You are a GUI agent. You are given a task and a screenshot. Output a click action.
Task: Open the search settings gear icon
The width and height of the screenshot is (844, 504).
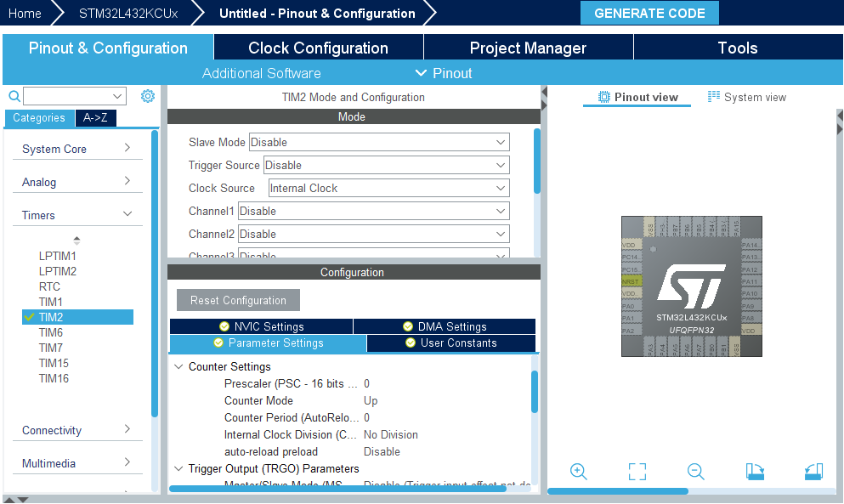coord(147,96)
